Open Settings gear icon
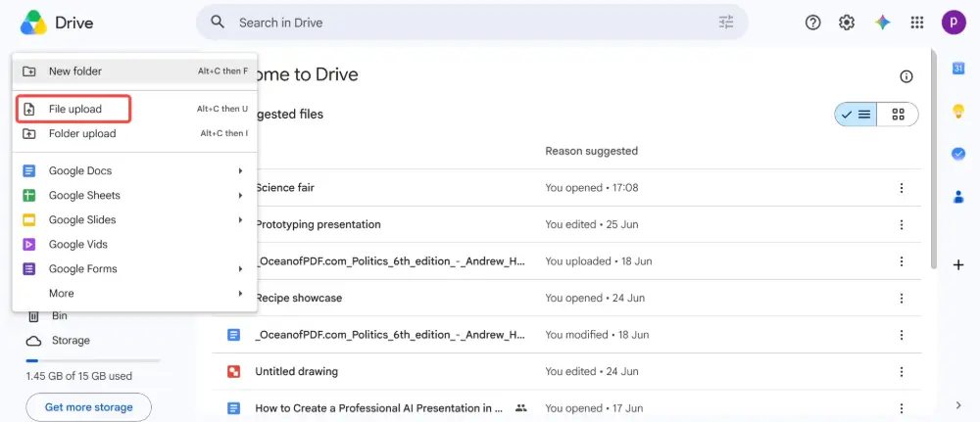The image size is (980, 422). coord(847,23)
